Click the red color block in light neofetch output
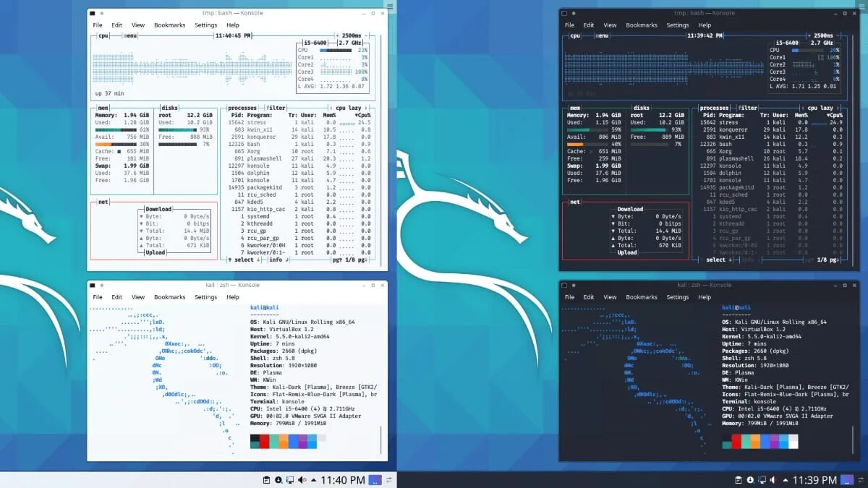 pyautogui.click(x=264, y=442)
